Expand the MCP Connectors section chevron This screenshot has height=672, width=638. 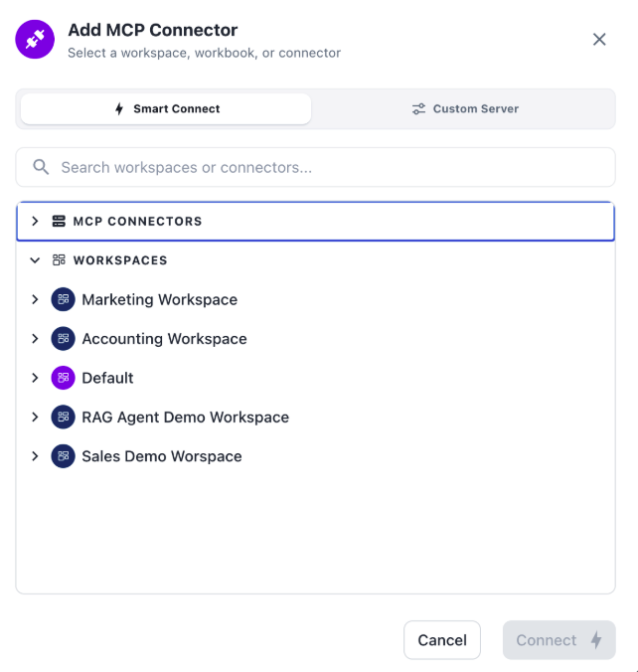[35, 221]
